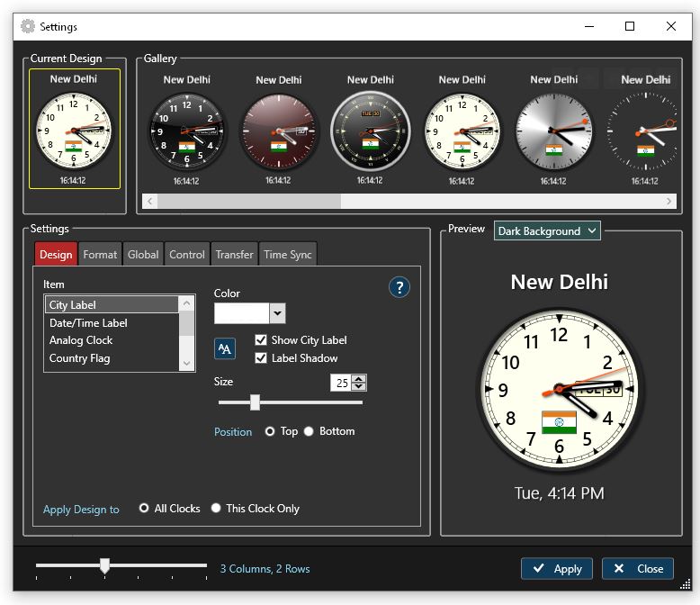This screenshot has width=700, height=605.
Task: Open the Global tab
Action: pos(143,254)
